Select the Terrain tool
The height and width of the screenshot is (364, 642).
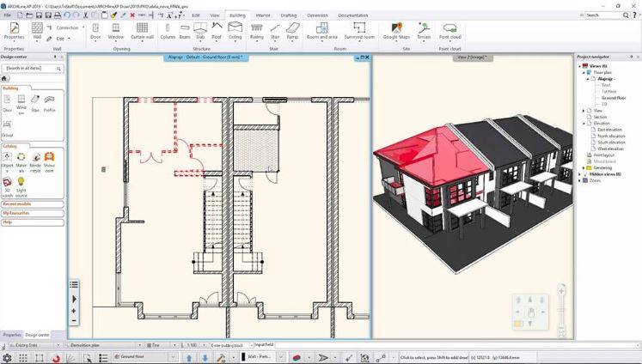click(424, 31)
